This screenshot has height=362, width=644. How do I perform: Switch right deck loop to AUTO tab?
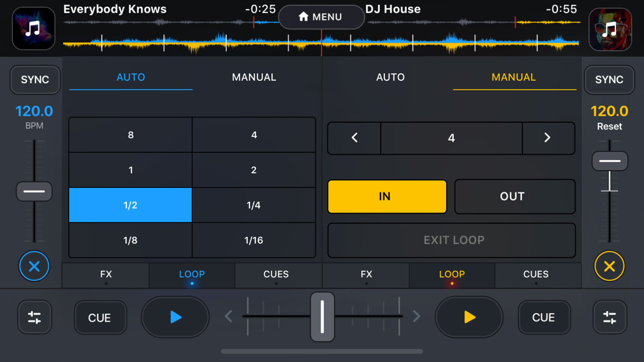(x=390, y=77)
